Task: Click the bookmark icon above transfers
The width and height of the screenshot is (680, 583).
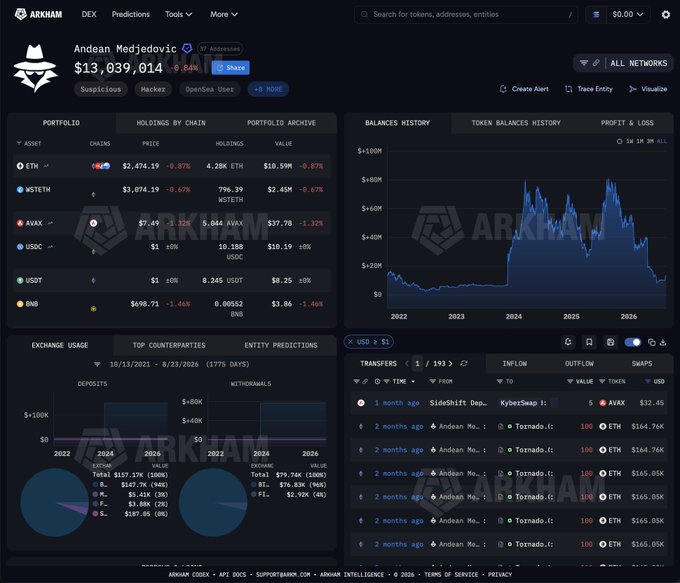Action: pos(589,342)
